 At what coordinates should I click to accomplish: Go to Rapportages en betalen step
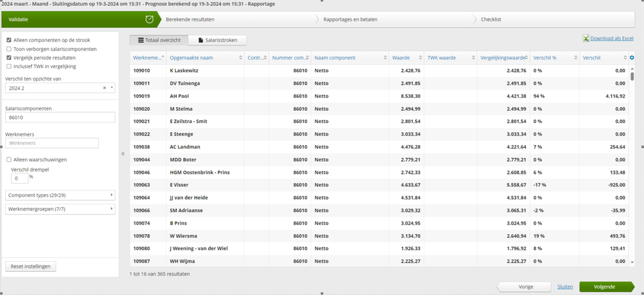click(x=394, y=19)
